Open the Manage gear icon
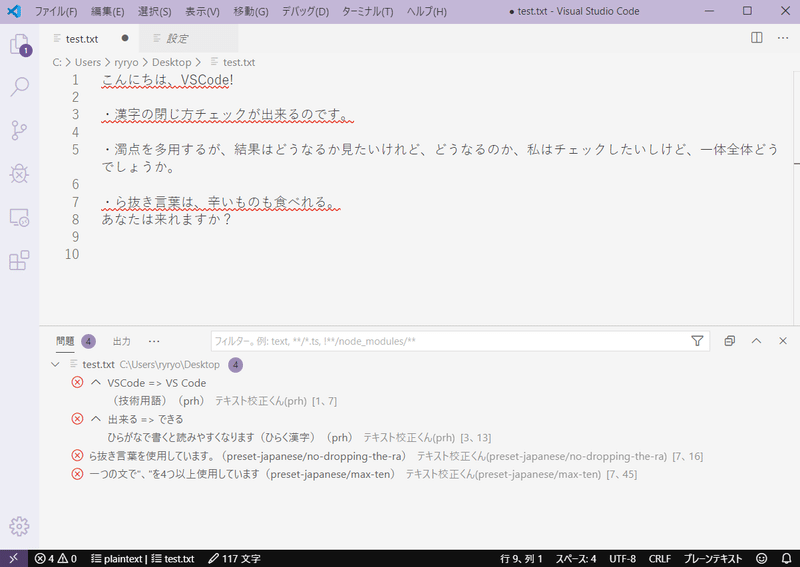This screenshot has width=800, height=567. coord(19,526)
